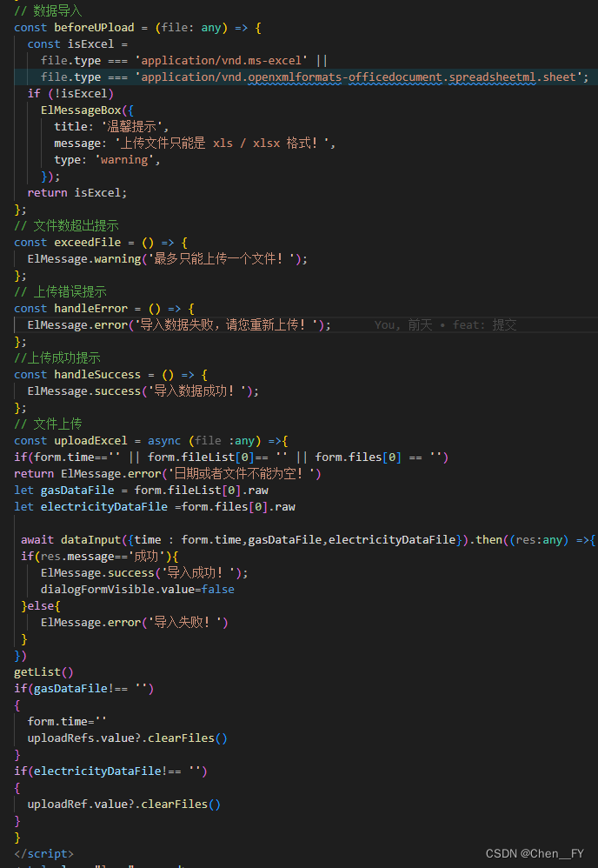598x868 pixels.
Task: Click the 'return isExcel;' statement
Action: click(x=77, y=192)
